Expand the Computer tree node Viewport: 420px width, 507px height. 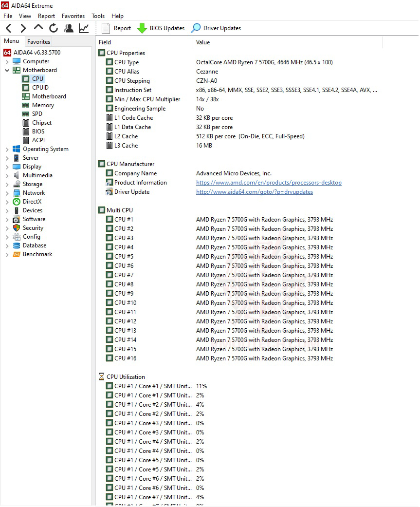[7, 61]
